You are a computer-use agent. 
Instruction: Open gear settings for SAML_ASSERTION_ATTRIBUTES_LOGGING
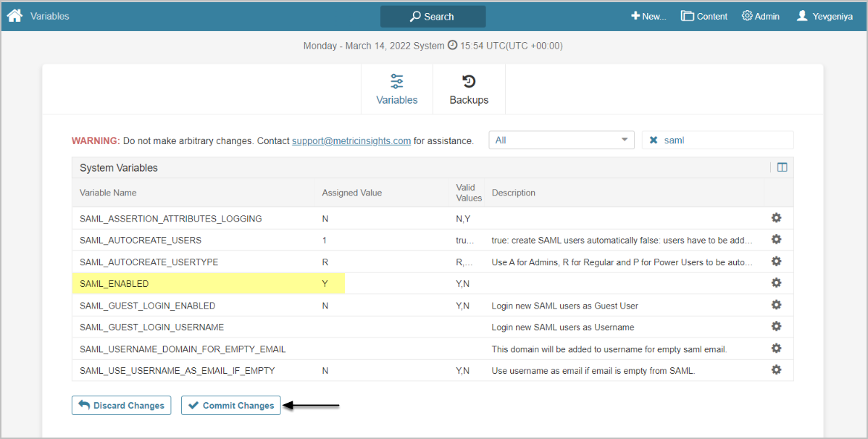(x=776, y=218)
